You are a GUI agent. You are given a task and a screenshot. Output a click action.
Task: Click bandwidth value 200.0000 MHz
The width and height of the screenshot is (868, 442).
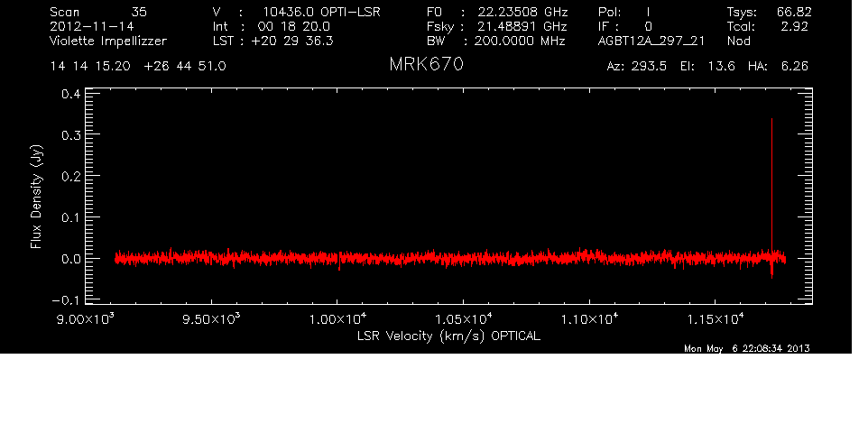[x=519, y=41]
